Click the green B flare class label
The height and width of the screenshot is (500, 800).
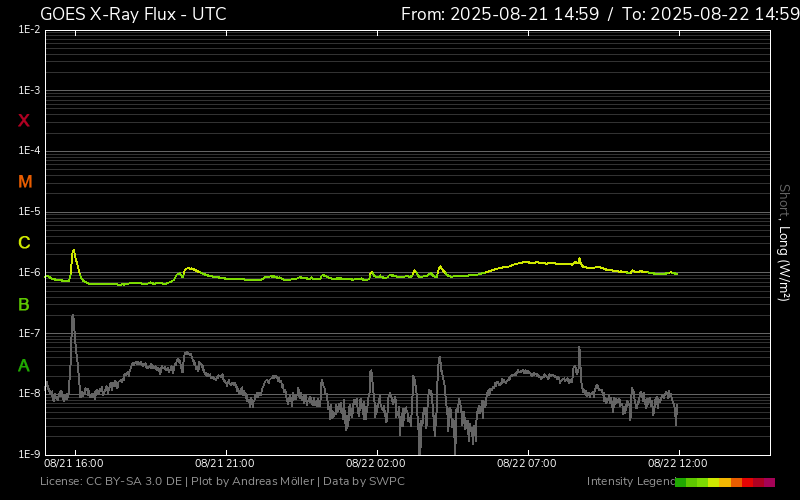point(24,304)
